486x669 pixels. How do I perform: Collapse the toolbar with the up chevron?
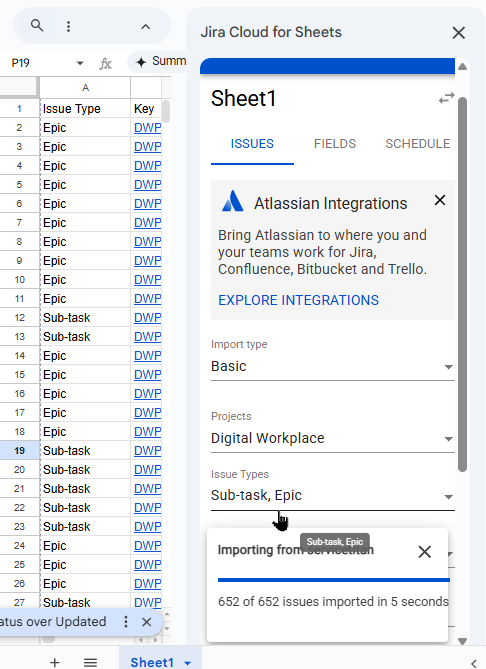(146, 27)
